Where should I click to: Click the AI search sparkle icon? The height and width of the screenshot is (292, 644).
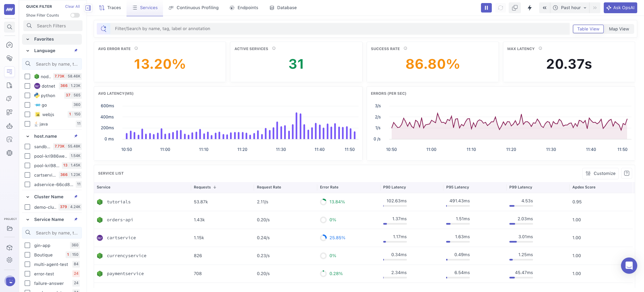[103, 29]
